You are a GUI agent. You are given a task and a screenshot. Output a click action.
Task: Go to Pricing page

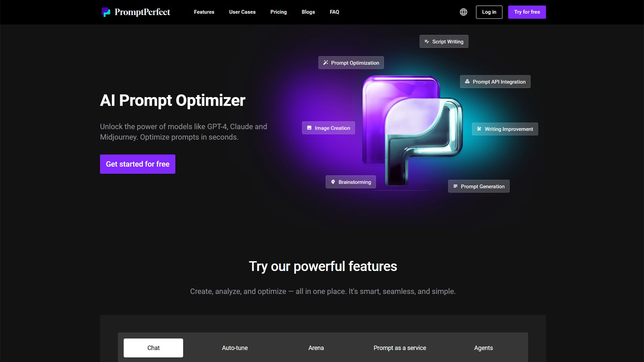(x=278, y=12)
